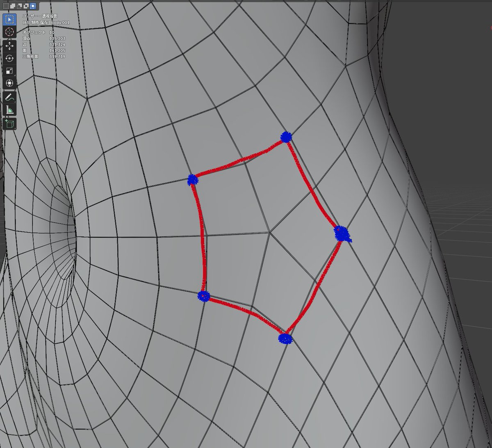
Task: Activate the Add Cube tool
Action: pyautogui.click(x=9, y=123)
